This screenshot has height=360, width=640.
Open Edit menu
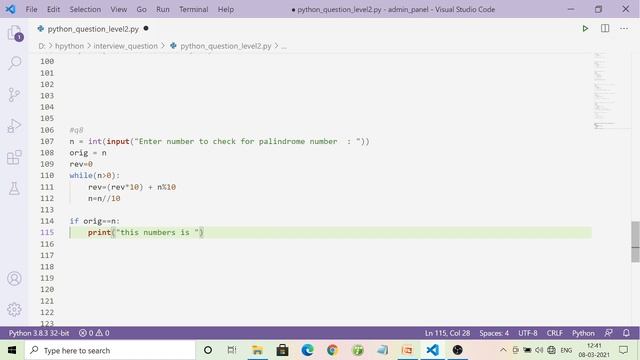click(53, 9)
